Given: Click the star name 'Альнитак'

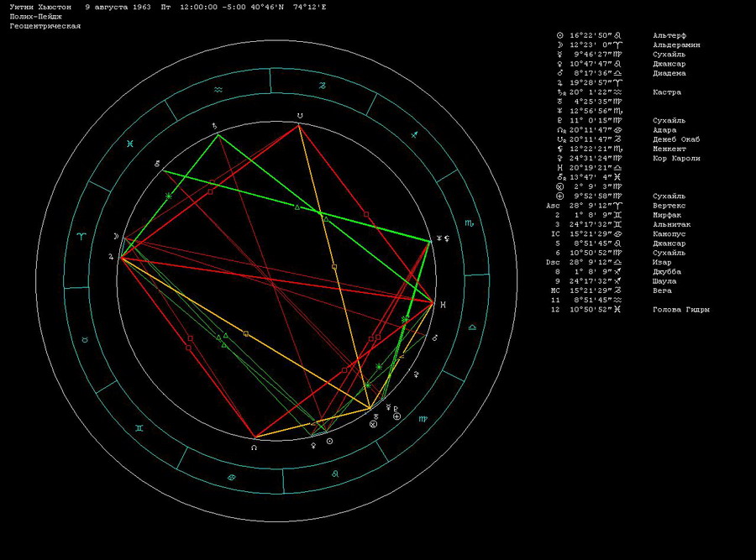Looking at the screenshot, I should [x=672, y=224].
